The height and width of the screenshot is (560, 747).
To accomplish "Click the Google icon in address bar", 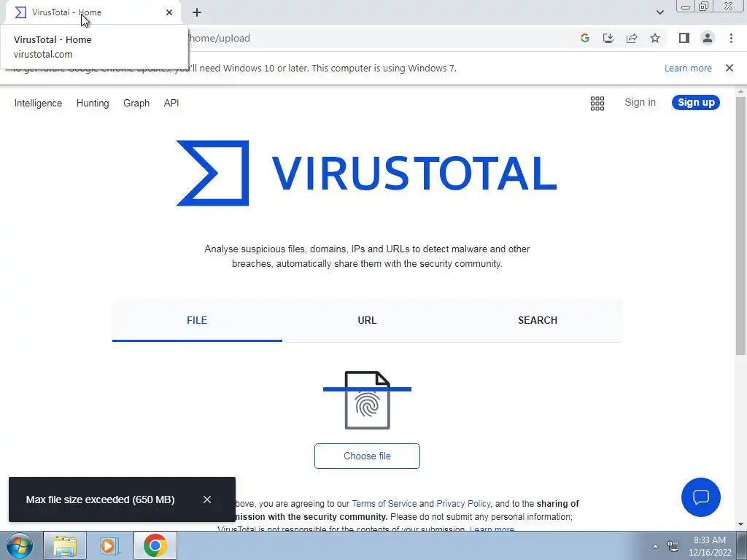I will click(584, 38).
